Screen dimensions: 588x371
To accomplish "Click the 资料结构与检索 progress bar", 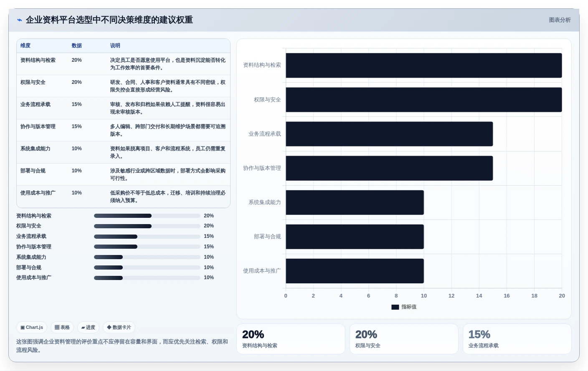I will tap(147, 216).
